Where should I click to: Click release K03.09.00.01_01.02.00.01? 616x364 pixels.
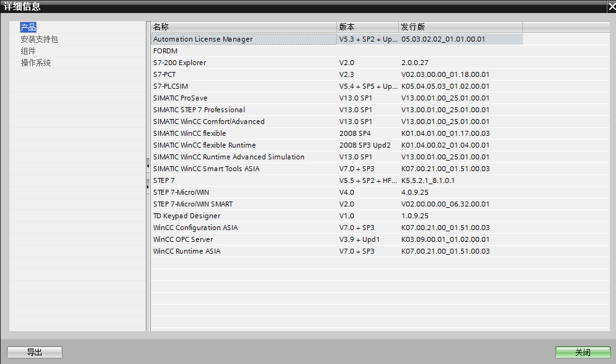(445, 239)
